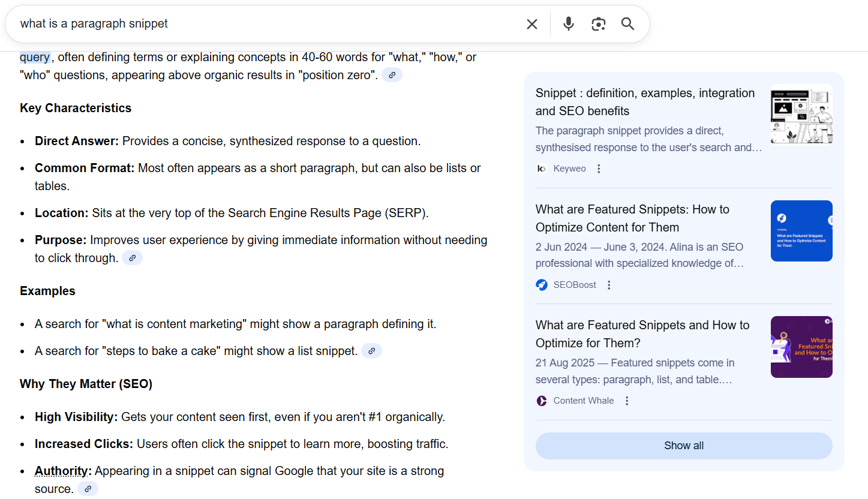
Task: Open Google Lens camera search
Action: (x=598, y=24)
